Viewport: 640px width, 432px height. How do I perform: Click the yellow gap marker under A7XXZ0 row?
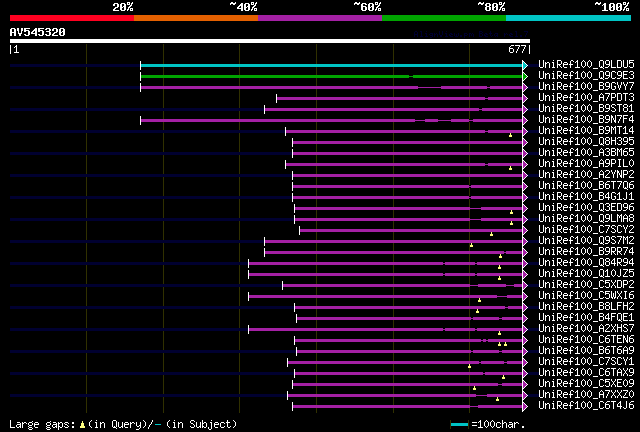[x=498, y=399]
